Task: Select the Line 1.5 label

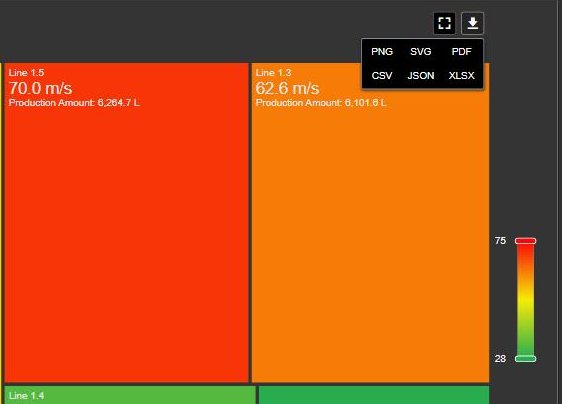Action: pyautogui.click(x=27, y=73)
